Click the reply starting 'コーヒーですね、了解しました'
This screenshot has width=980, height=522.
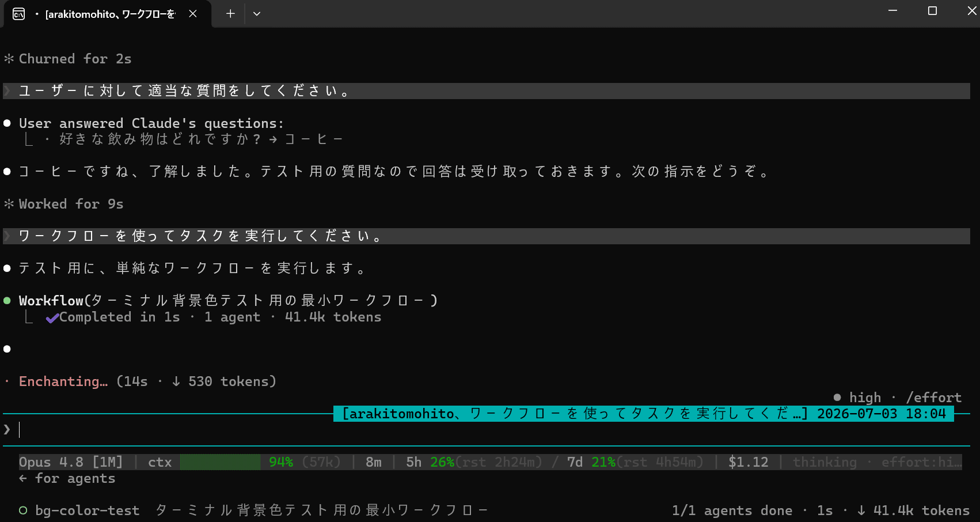pyautogui.click(x=393, y=172)
